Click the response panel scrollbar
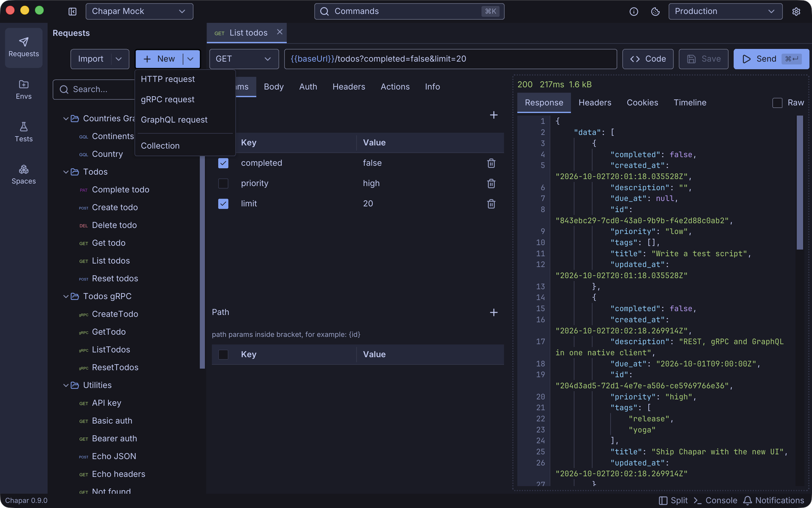This screenshot has height=508, width=812. coord(800,183)
